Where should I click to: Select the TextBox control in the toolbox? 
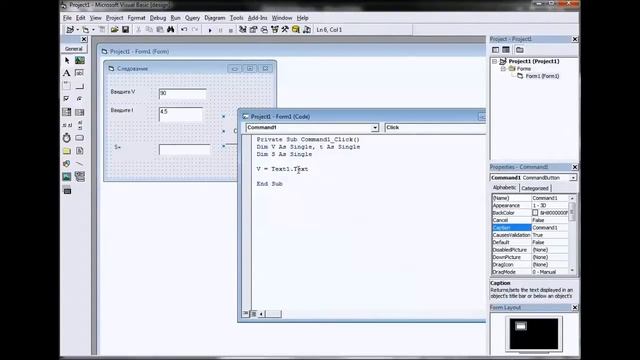tap(80, 73)
